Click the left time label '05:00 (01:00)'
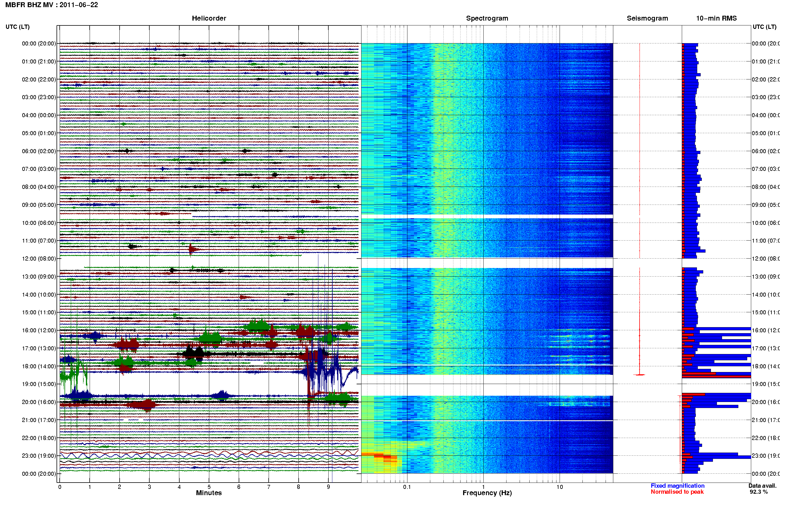 (39, 133)
